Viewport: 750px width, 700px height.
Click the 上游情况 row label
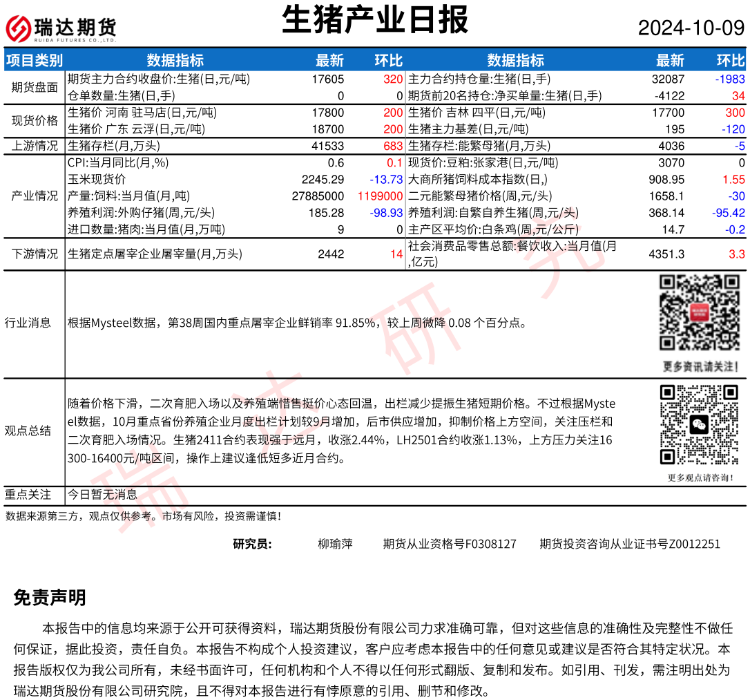click(x=35, y=146)
